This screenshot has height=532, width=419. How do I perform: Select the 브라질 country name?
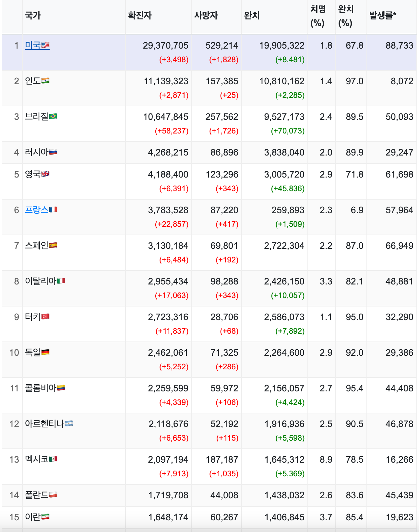(37, 117)
